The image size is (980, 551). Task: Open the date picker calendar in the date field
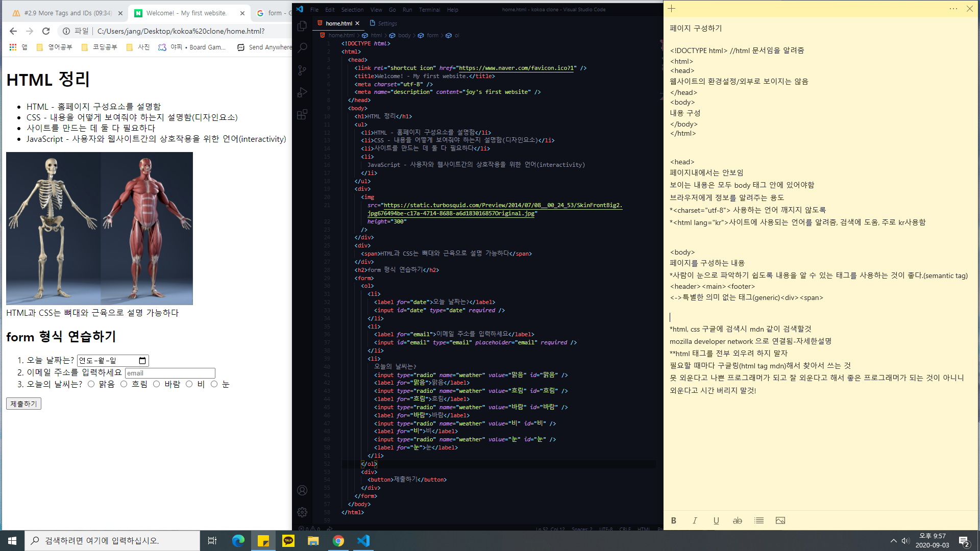pos(142,361)
